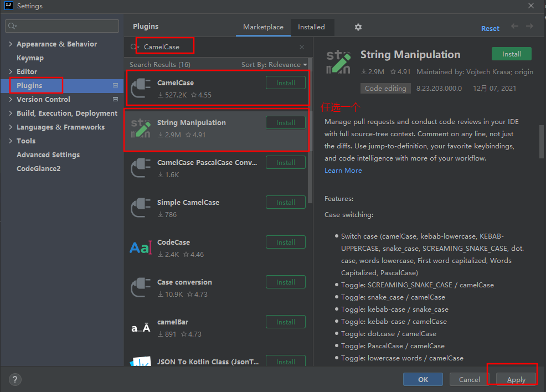Click the Code editing tag
The height and width of the screenshot is (392, 546).
point(385,89)
